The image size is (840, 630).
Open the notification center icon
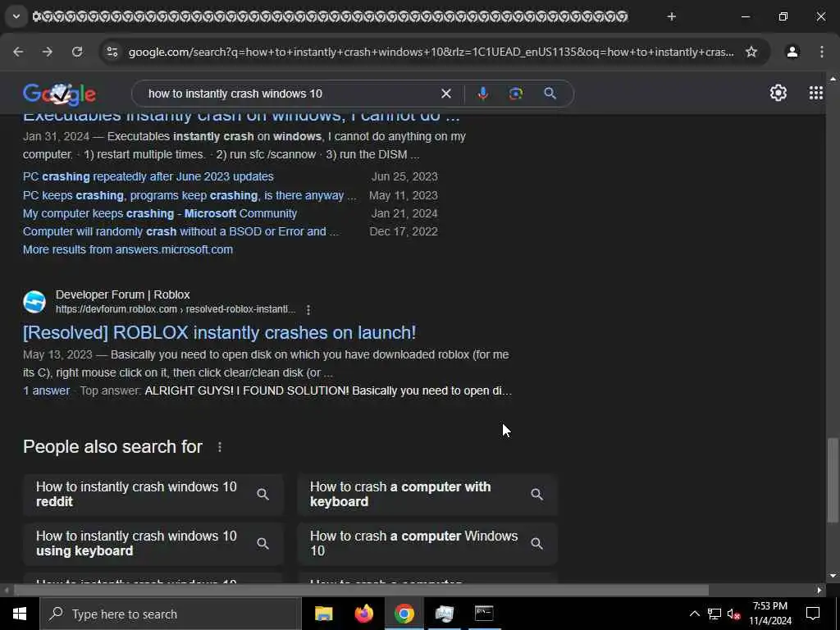(x=813, y=614)
